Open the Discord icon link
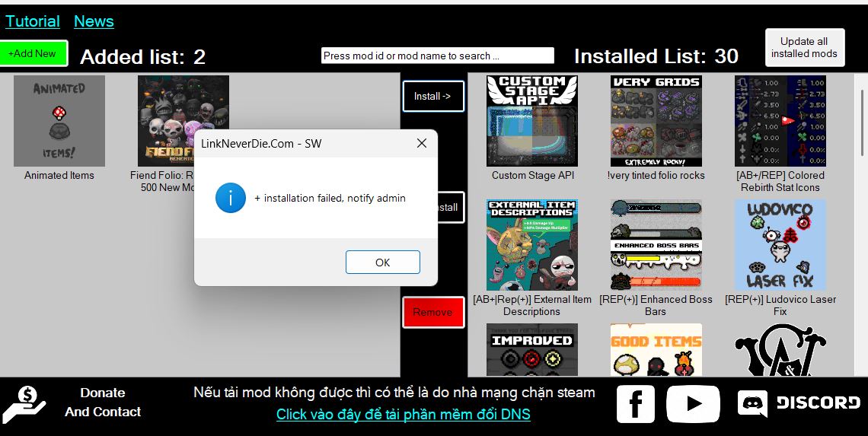The width and height of the screenshot is (868, 436). coord(799,403)
